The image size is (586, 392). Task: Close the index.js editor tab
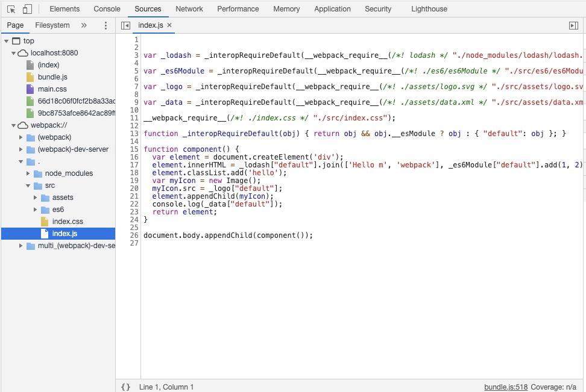pos(169,25)
